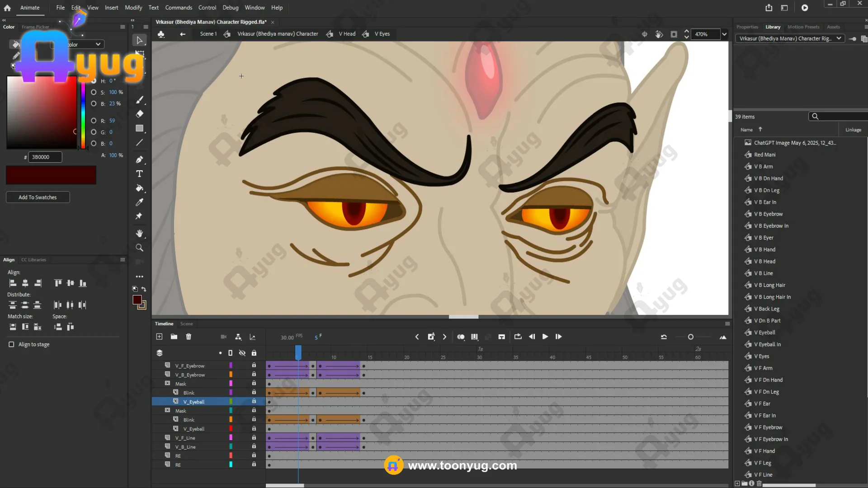
Task: Open the stage zoom percentage dropdown
Action: pos(724,34)
